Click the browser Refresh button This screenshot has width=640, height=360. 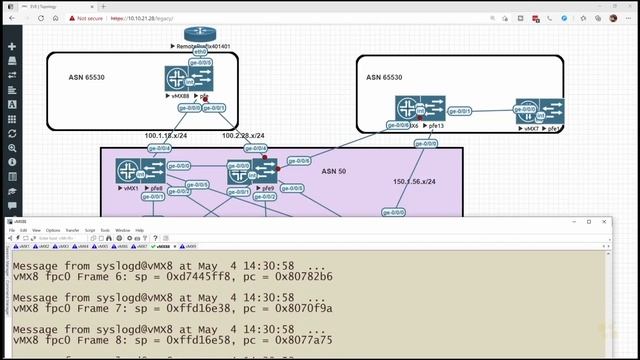click(41, 18)
